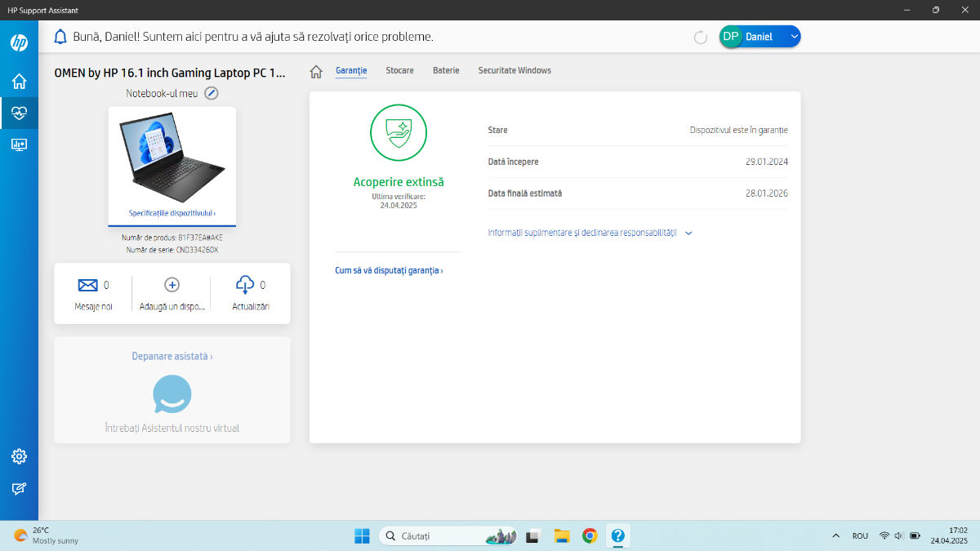The height and width of the screenshot is (551, 980).
Task: Switch to the Baterie tab
Action: [x=446, y=70]
